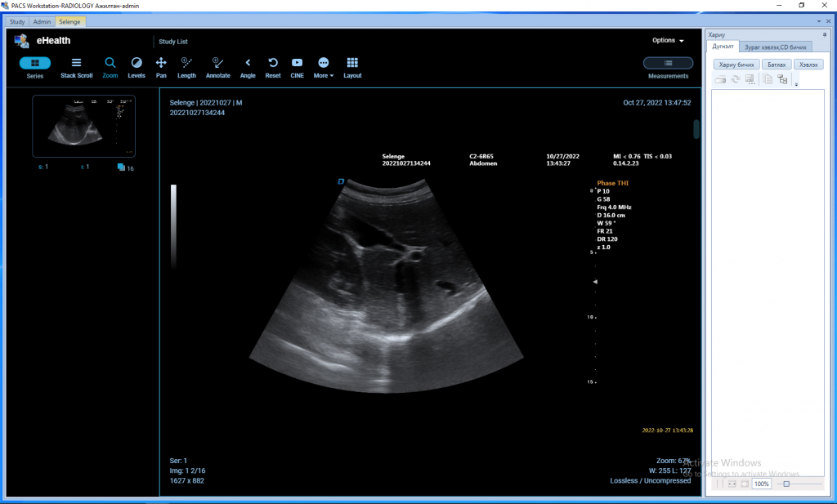Select the Annotate tool
This screenshot has width=837, height=504.
pos(217,68)
